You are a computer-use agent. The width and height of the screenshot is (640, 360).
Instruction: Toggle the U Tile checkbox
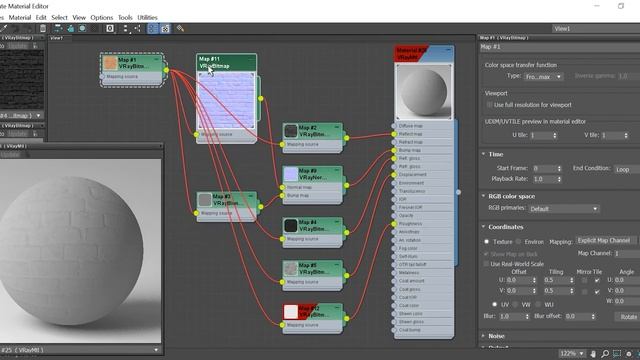coord(597,280)
